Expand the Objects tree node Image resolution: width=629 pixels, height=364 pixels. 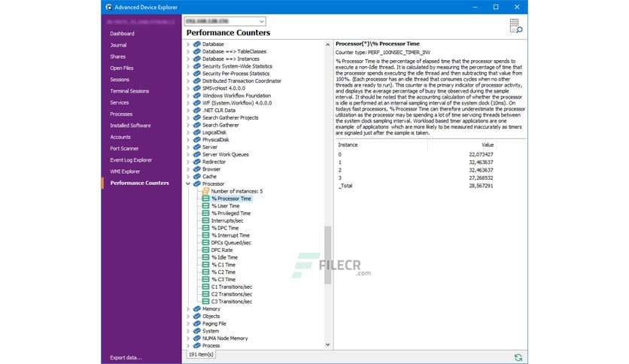coord(188,317)
